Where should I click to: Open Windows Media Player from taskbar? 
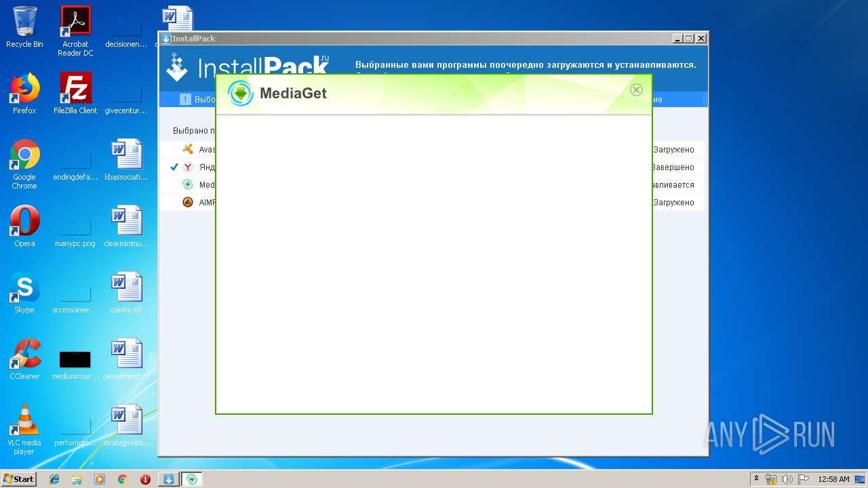tap(100, 479)
